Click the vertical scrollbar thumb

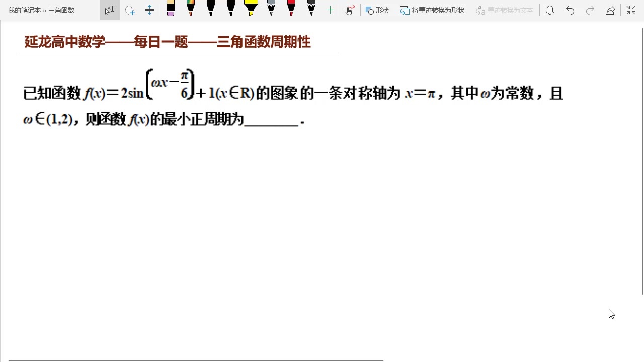point(642,161)
